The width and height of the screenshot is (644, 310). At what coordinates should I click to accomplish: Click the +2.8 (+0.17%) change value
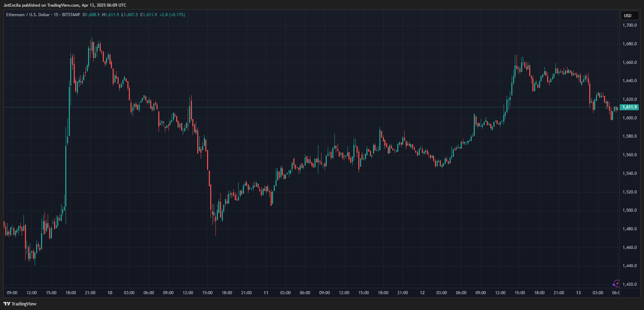(172, 15)
